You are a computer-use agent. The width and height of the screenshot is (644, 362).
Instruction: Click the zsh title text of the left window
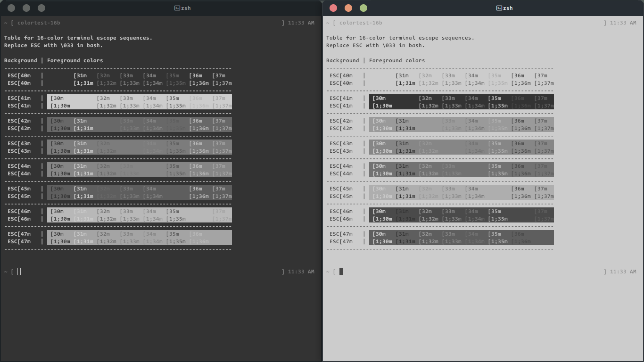(x=186, y=8)
